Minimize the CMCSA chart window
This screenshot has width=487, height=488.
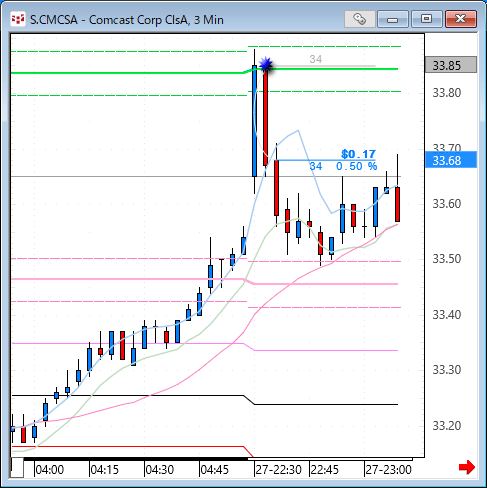coord(393,19)
